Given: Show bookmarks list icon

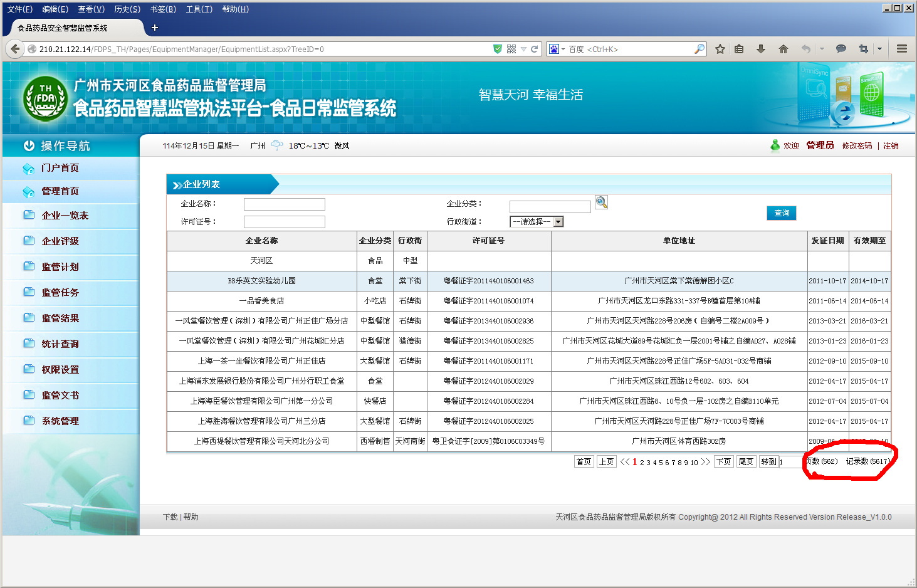Looking at the screenshot, I should [x=740, y=49].
